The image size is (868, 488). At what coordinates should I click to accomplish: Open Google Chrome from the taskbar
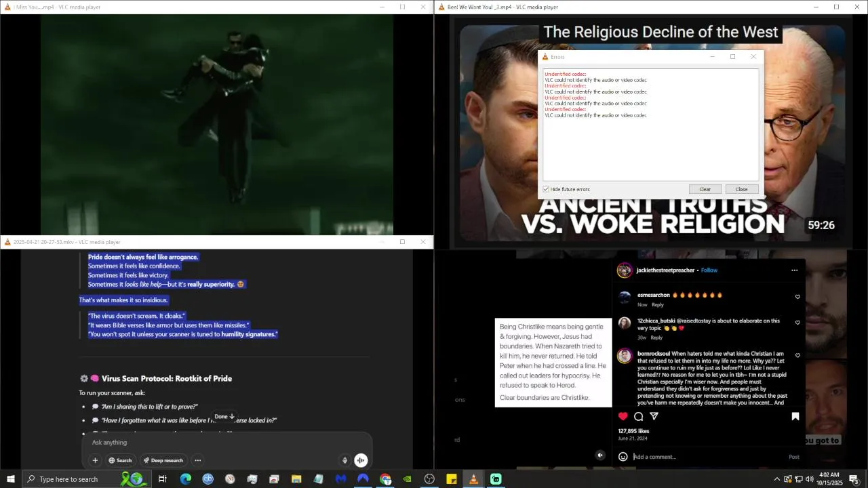pyautogui.click(x=385, y=479)
